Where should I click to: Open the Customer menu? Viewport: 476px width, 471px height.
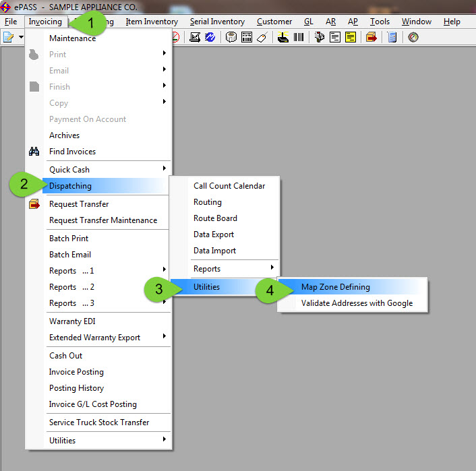[274, 22]
